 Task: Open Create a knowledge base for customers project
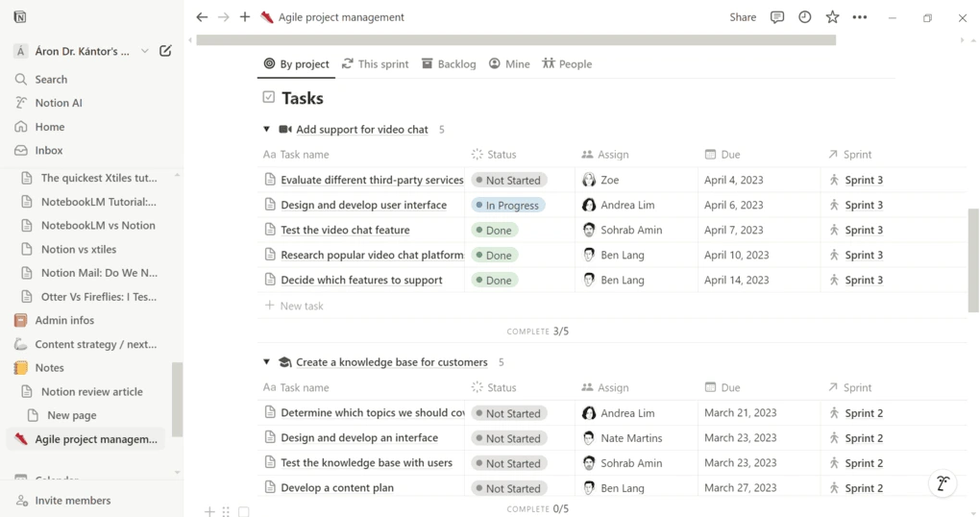[392, 362]
